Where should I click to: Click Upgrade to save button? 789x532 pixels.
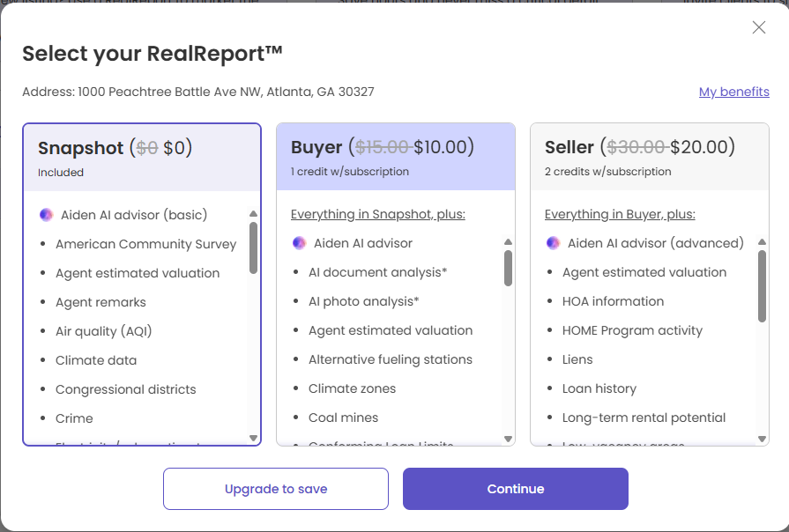pos(275,489)
